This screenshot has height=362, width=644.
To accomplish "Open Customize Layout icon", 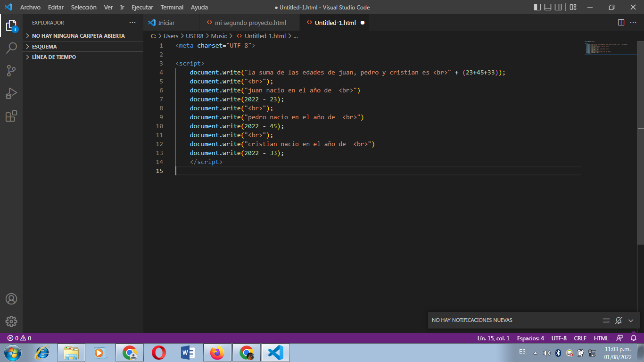I will coord(573,7).
